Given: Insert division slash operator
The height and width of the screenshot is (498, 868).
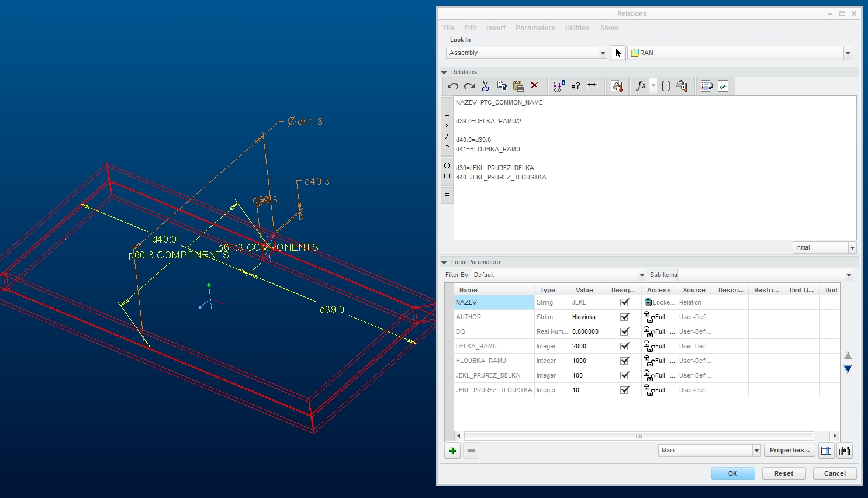Looking at the screenshot, I should pyautogui.click(x=447, y=136).
